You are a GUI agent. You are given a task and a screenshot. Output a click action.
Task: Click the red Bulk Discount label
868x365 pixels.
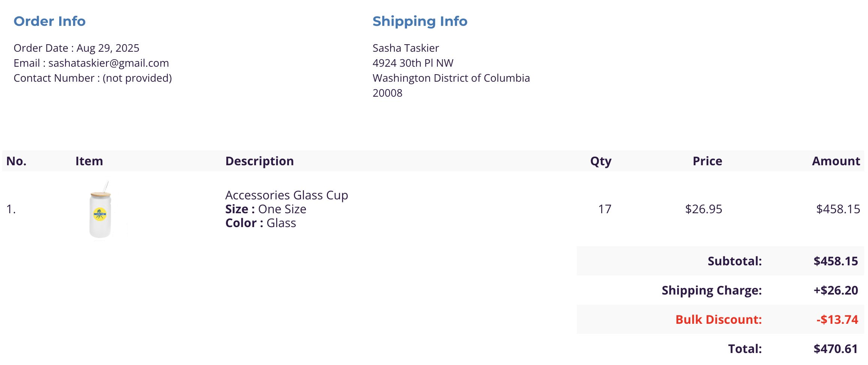[x=718, y=320]
